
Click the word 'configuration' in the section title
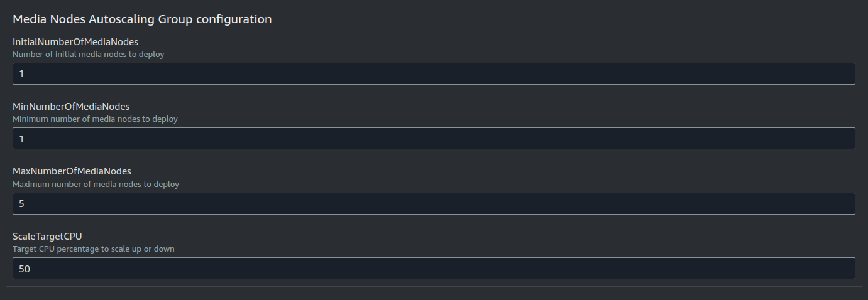click(234, 19)
